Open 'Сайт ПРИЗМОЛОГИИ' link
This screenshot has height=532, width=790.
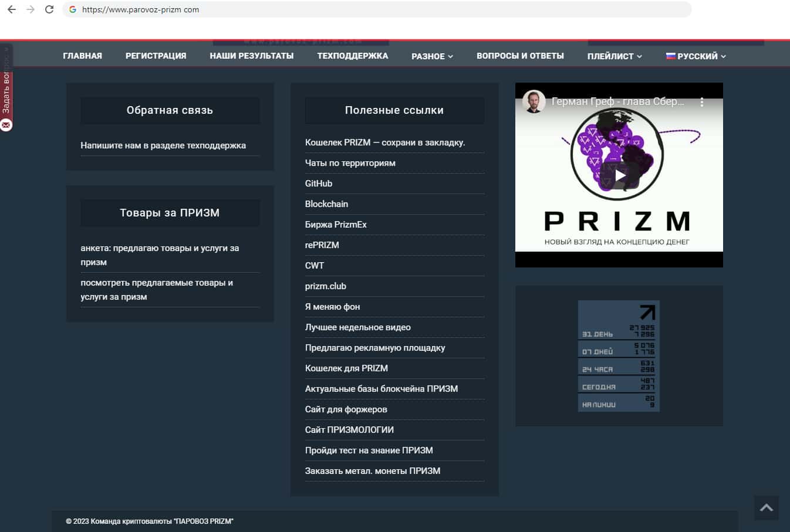click(349, 430)
